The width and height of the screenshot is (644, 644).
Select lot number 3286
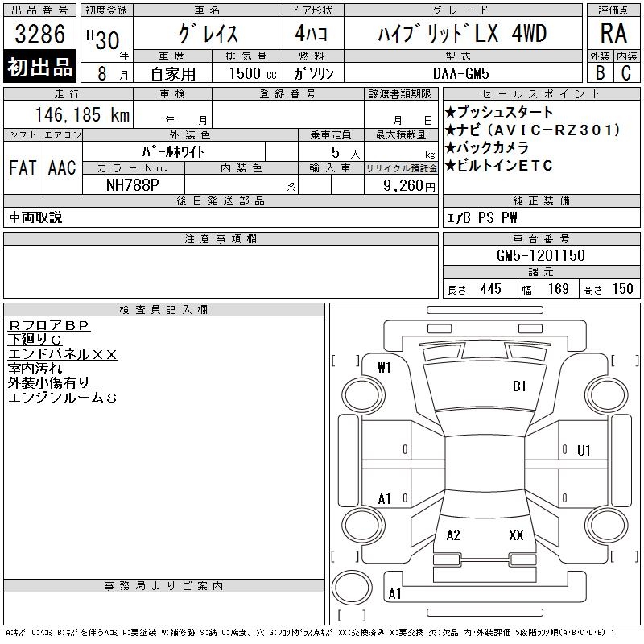coord(39,34)
